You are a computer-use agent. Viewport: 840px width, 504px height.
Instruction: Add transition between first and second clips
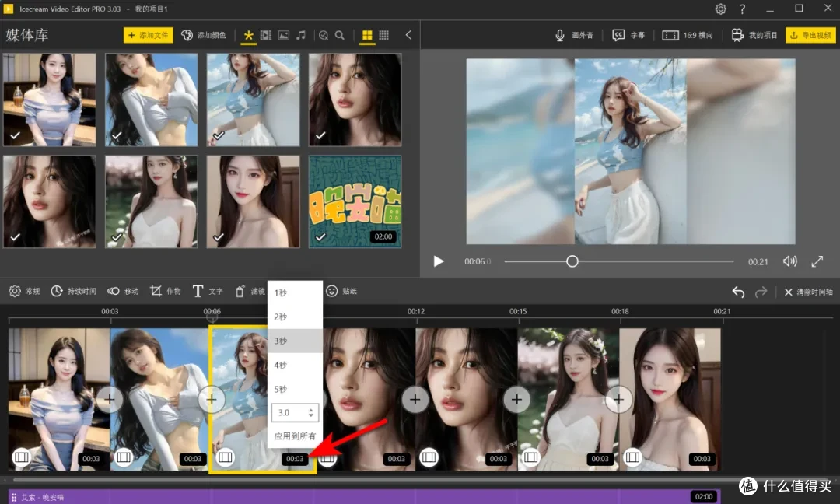[110, 399]
